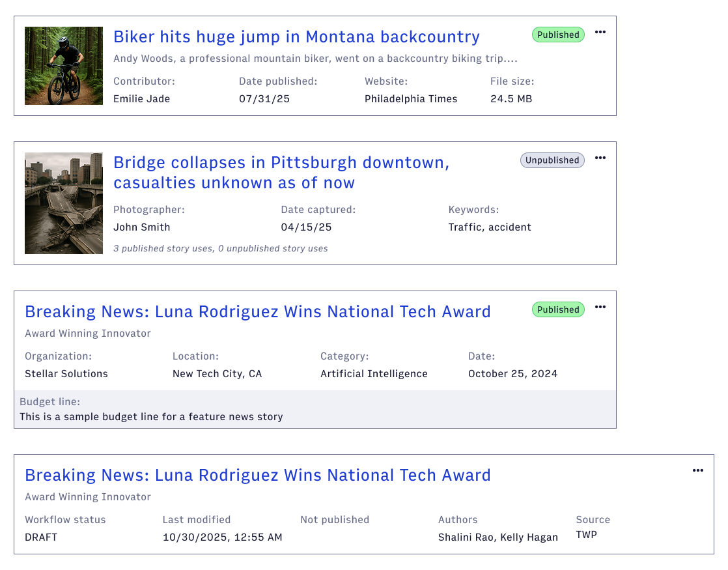This screenshot has height=570, width=728.
Task: Select the workflow status 'DRAFT'
Action: coord(41,537)
